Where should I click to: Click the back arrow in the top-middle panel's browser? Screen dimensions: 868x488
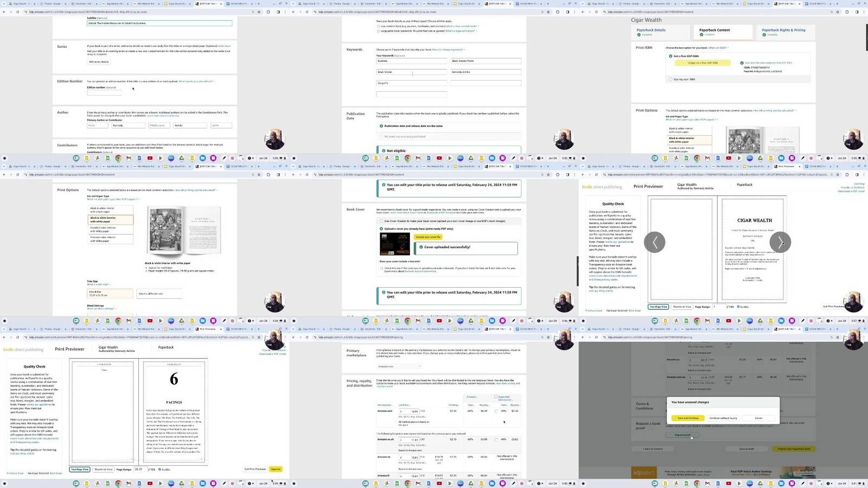click(x=293, y=12)
